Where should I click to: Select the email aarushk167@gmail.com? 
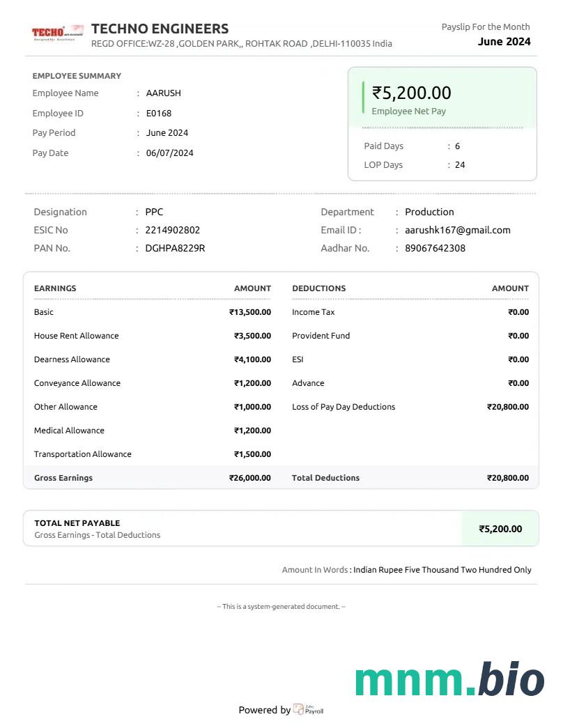(457, 230)
